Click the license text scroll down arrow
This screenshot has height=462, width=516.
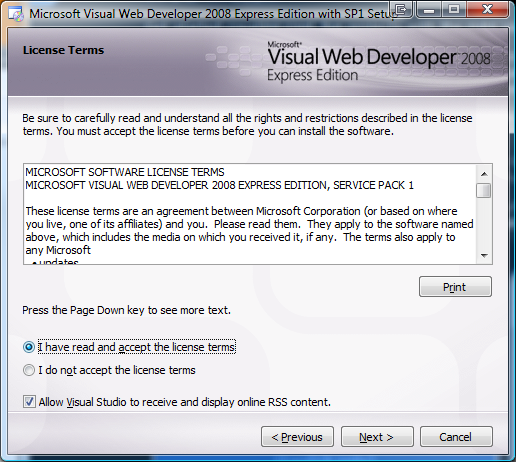click(484, 256)
